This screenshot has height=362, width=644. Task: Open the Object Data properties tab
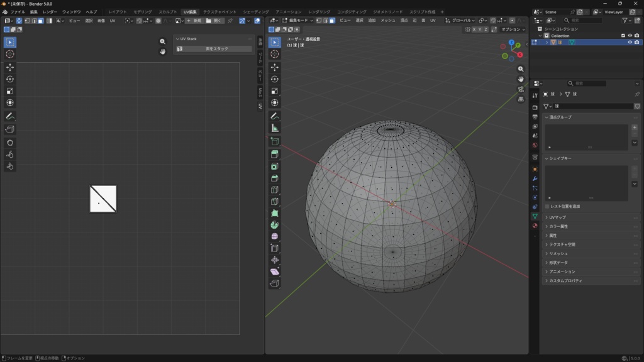coord(535,216)
